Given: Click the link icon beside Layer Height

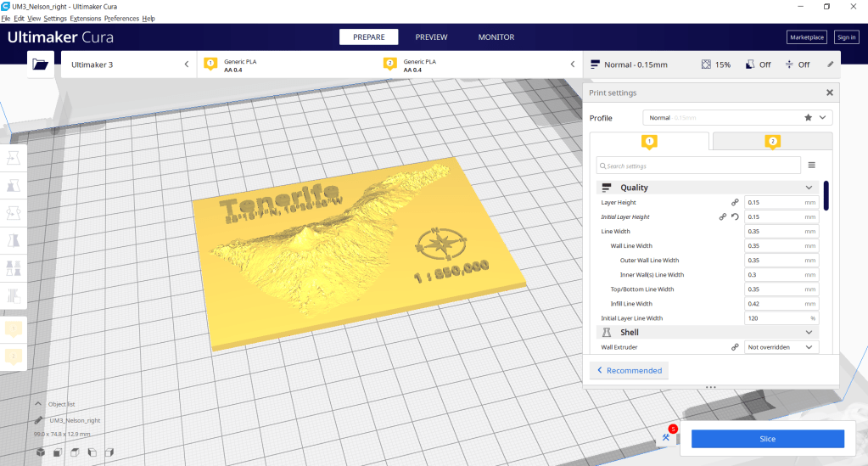Looking at the screenshot, I should pyautogui.click(x=735, y=202).
